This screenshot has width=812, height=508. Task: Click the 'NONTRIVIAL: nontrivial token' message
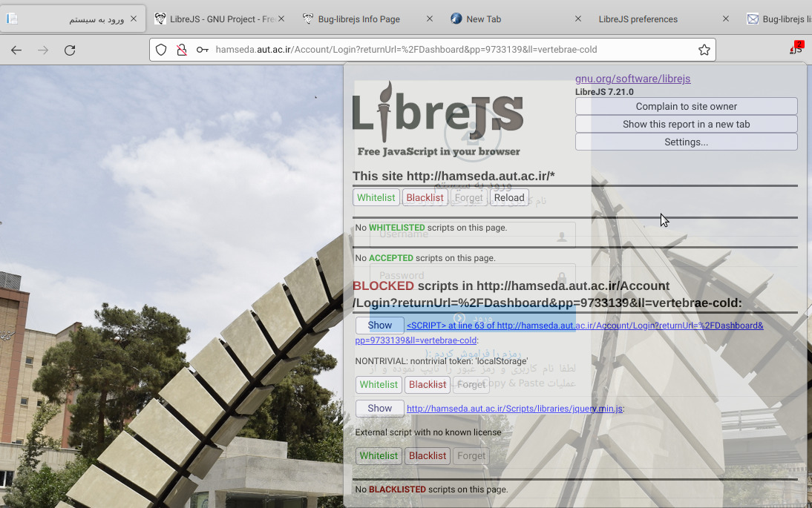[442, 361]
